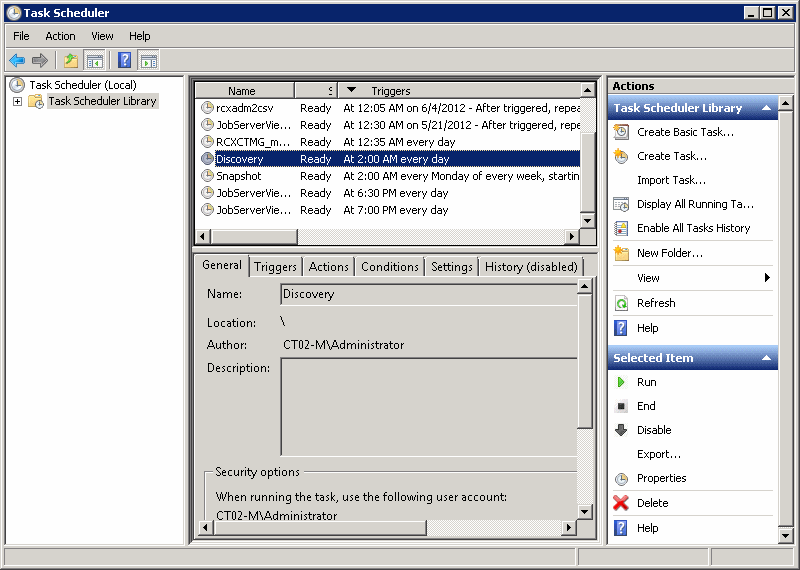Click End to stop the task
Image resolution: width=800 pixels, height=570 pixels.
(646, 406)
